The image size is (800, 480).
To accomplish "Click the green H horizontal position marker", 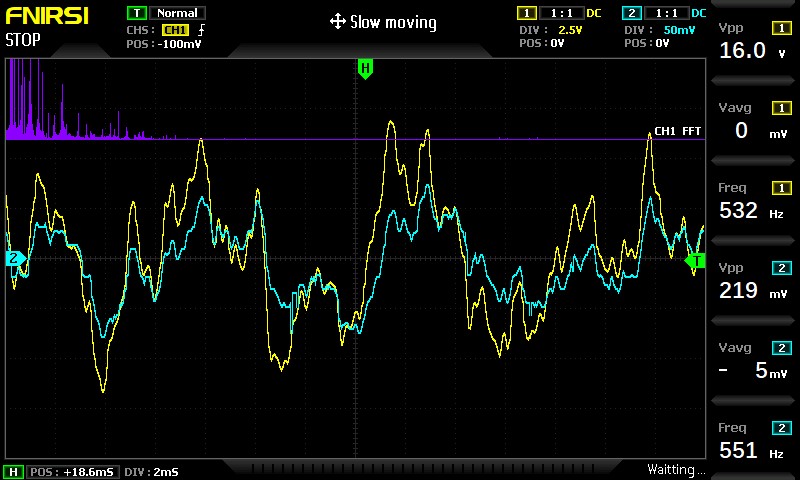I will [365, 69].
